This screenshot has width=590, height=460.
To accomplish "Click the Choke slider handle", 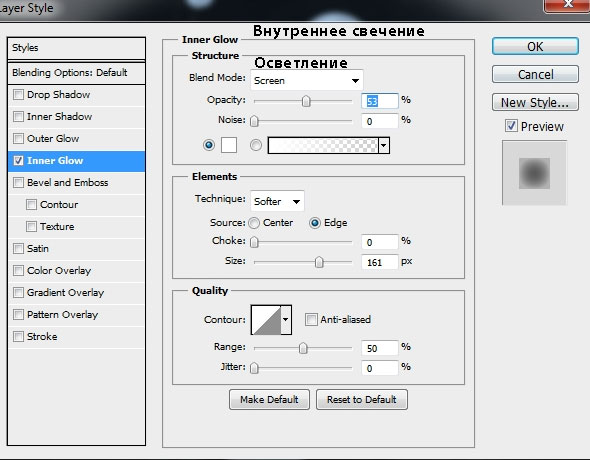I will pyautogui.click(x=254, y=242).
